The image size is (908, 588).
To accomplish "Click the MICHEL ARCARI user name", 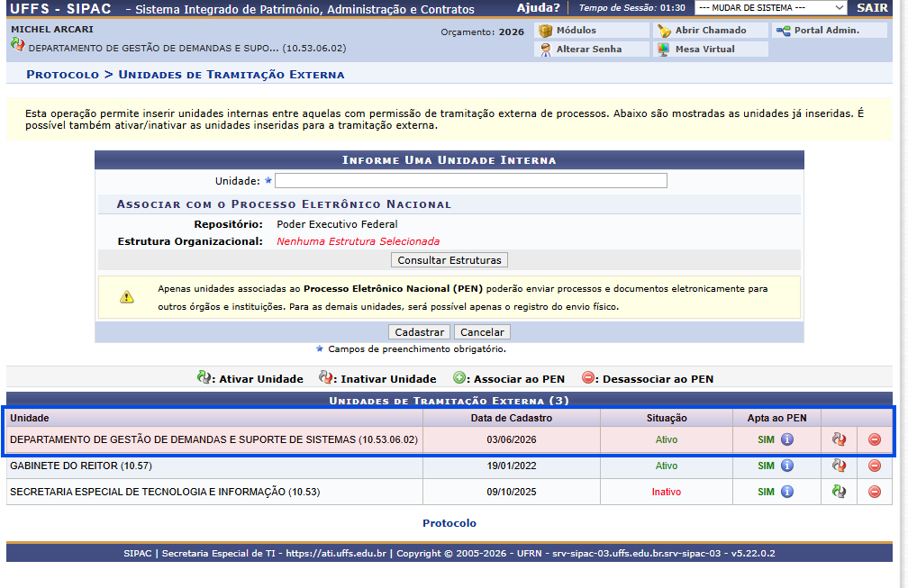I will click(52, 29).
